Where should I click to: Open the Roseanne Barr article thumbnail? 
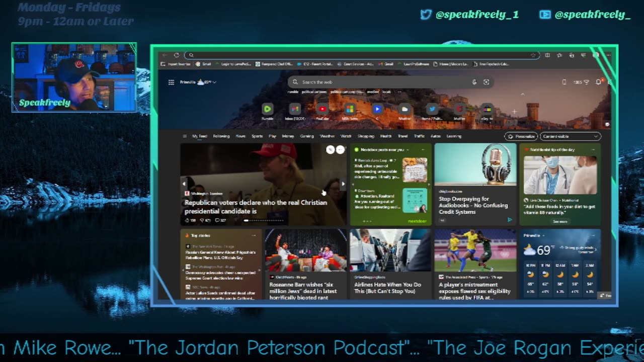click(306, 250)
